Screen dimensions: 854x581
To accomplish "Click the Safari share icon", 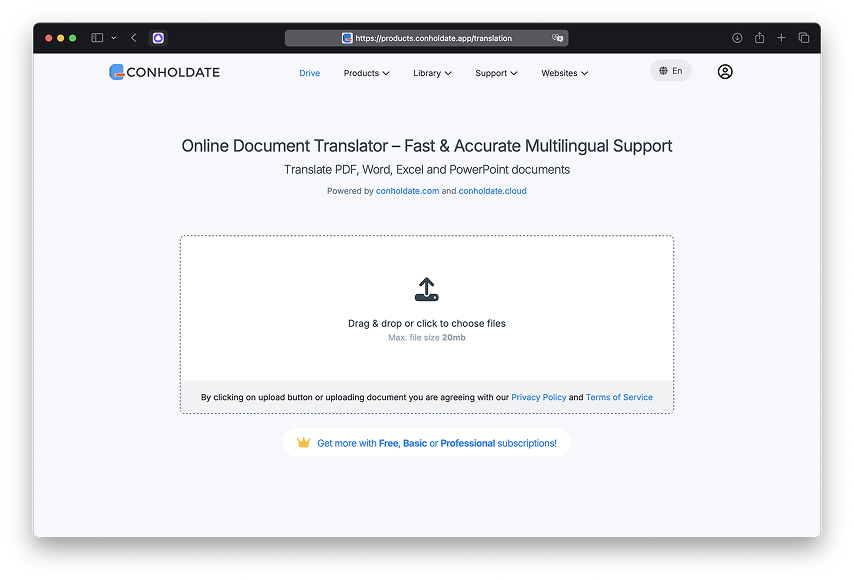I will click(759, 38).
